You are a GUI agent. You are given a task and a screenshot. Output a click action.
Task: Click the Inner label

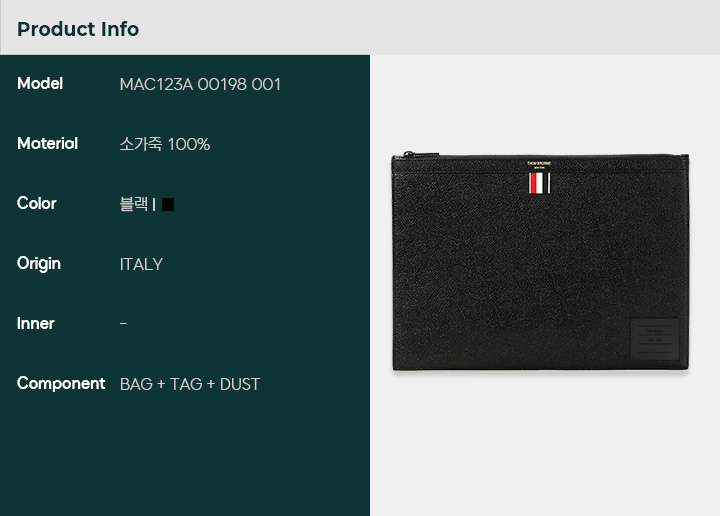[36, 324]
